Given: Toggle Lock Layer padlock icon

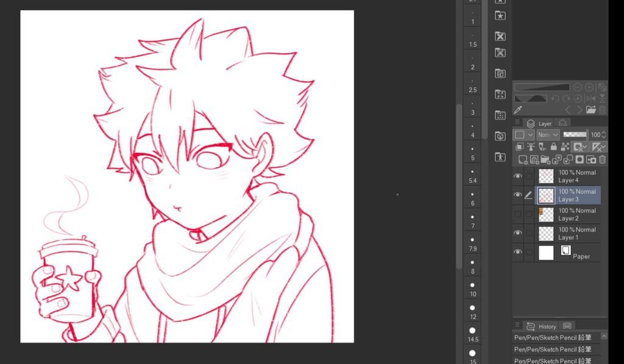Looking at the screenshot, I should pos(553,147).
